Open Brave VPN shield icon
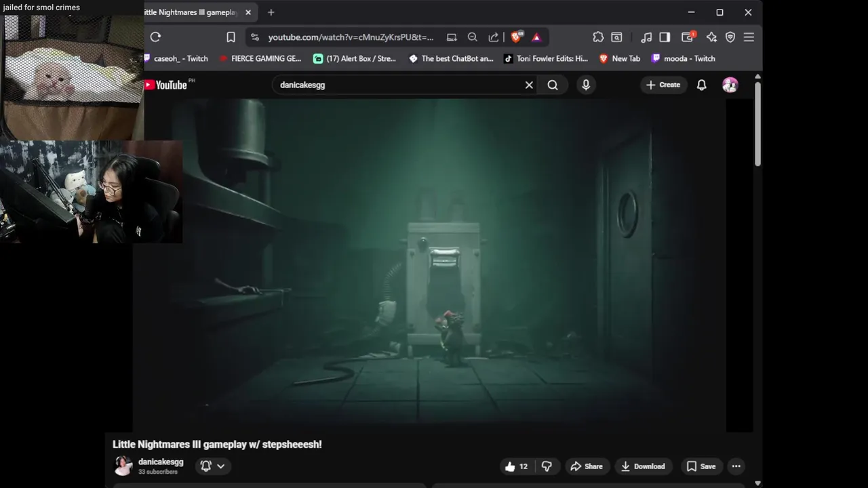The image size is (868, 488). (730, 37)
